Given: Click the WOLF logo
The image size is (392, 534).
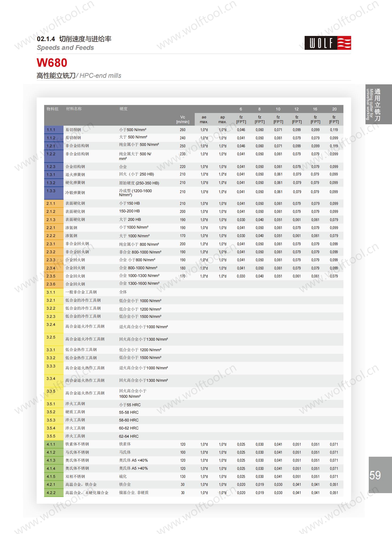Looking at the screenshot, I should coord(328,43).
